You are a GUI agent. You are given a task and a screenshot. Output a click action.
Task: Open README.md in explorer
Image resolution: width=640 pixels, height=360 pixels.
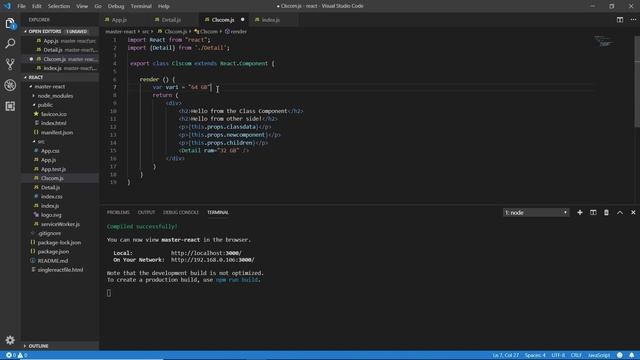(53, 261)
